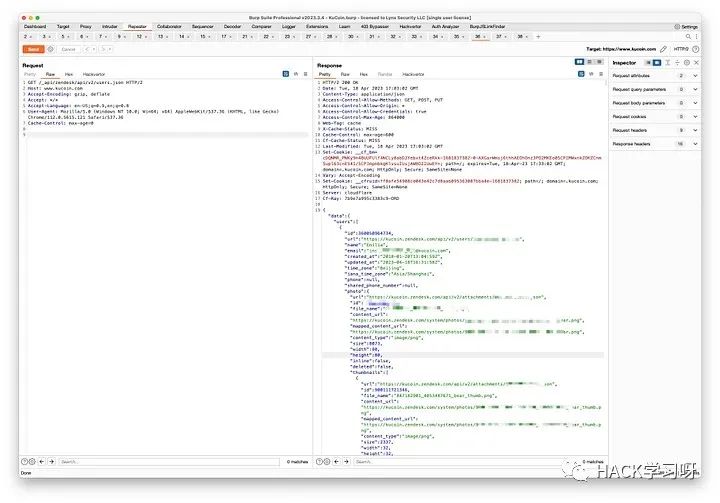Expand Request attributes section
720x503 pixels.
(655, 75)
